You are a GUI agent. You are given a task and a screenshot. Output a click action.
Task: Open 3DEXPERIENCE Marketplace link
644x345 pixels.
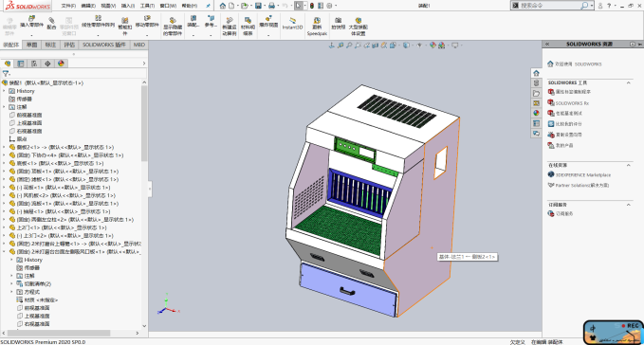pyautogui.click(x=583, y=174)
